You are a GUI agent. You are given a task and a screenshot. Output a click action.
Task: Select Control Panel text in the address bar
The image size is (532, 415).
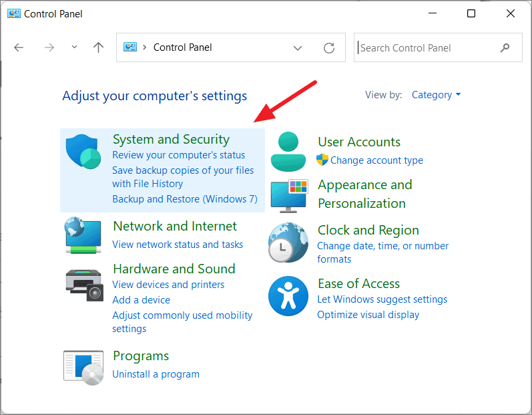click(x=182, y=47)
